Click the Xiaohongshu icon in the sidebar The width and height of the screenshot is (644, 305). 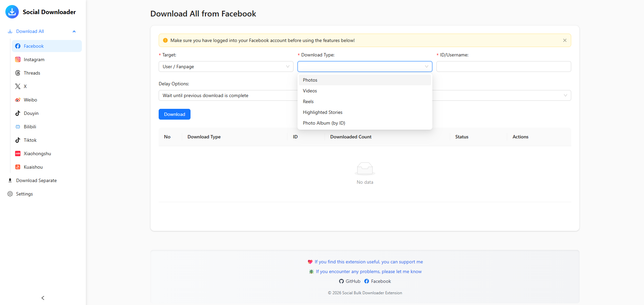[x=18, y=154]
